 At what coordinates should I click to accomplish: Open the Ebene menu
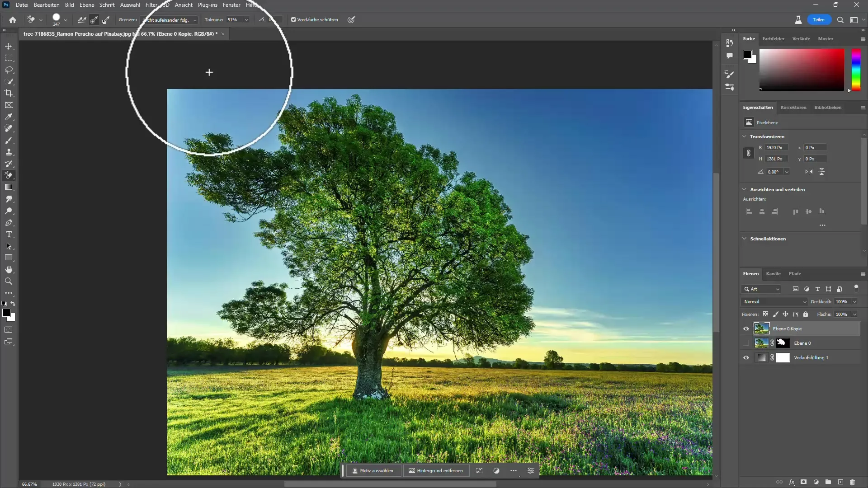(86, 5)
